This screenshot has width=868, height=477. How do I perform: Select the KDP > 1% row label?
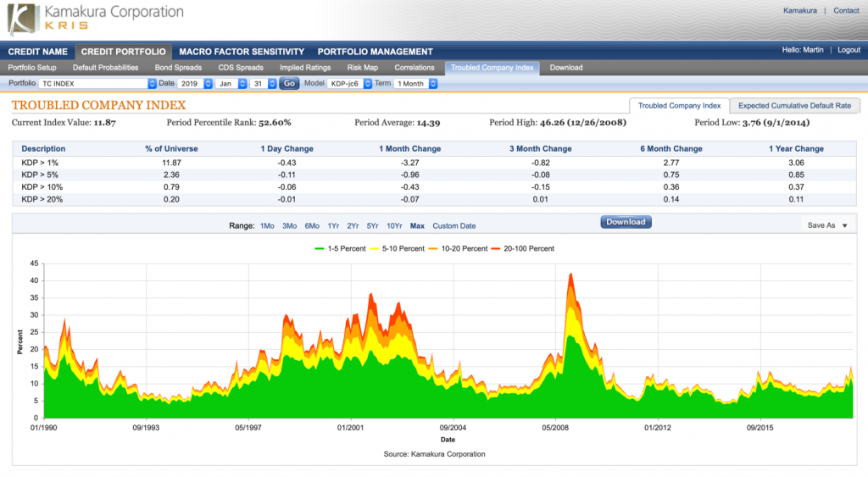point(40,163)
